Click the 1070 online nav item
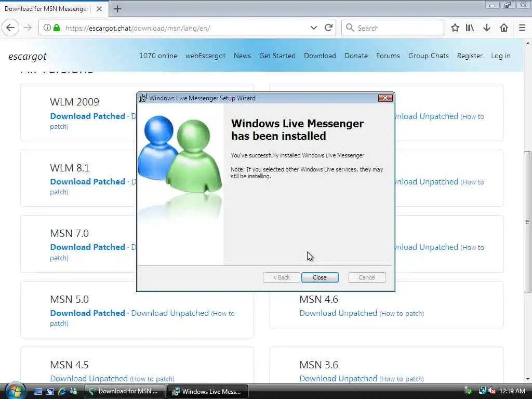Screen dimensions: 532x399 pyautogui.click(x=158, y=56)
